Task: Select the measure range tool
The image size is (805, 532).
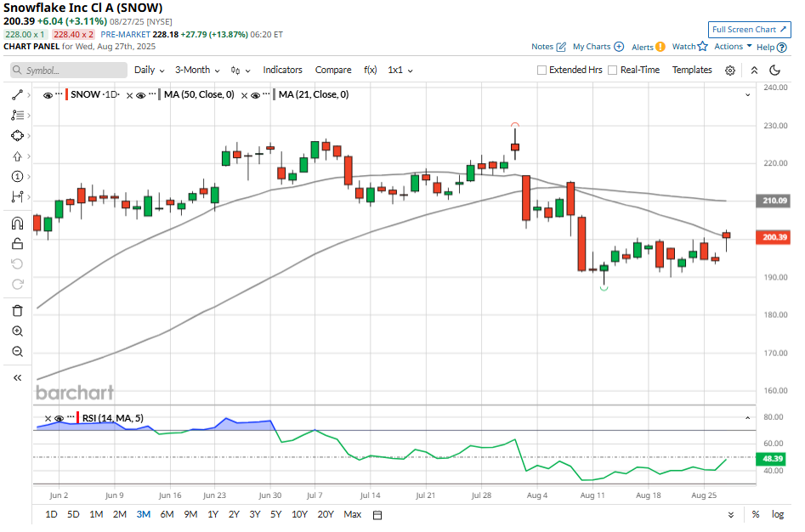Action: coord(17,197)
